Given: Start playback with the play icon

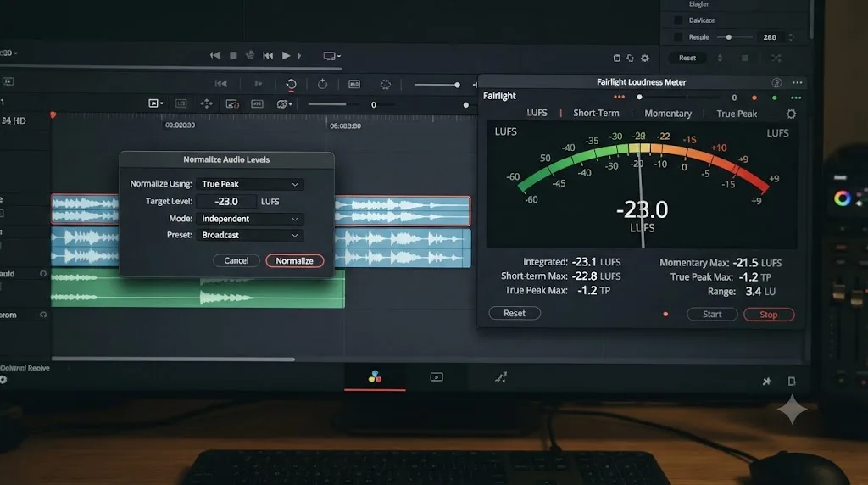Looking at the screenshot, I should point(286,55).
